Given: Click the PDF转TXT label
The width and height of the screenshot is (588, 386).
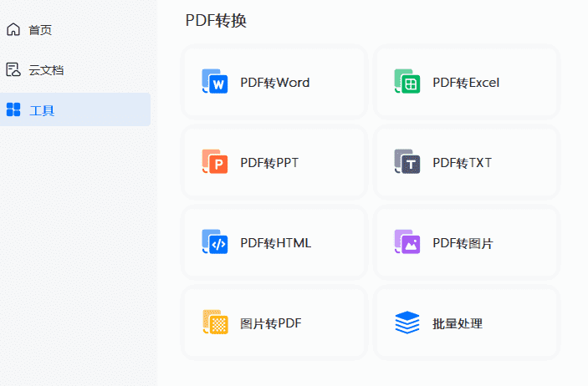Looking at the screenshot, I should click(x=462, y=163).
